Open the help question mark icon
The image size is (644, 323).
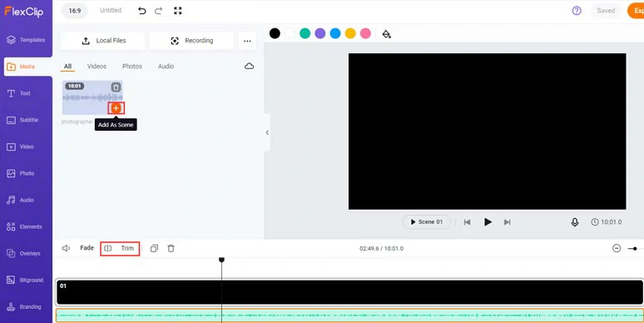point(577,11)
